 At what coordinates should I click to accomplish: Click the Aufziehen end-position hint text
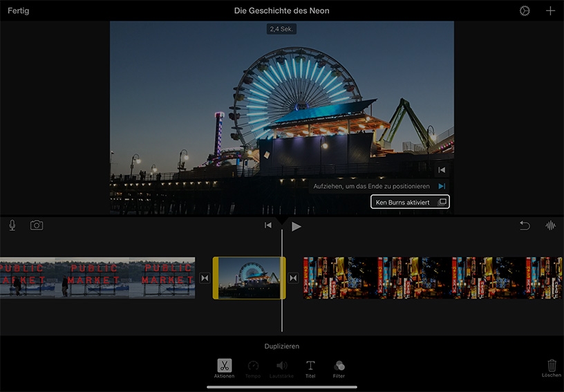point(371,186)
